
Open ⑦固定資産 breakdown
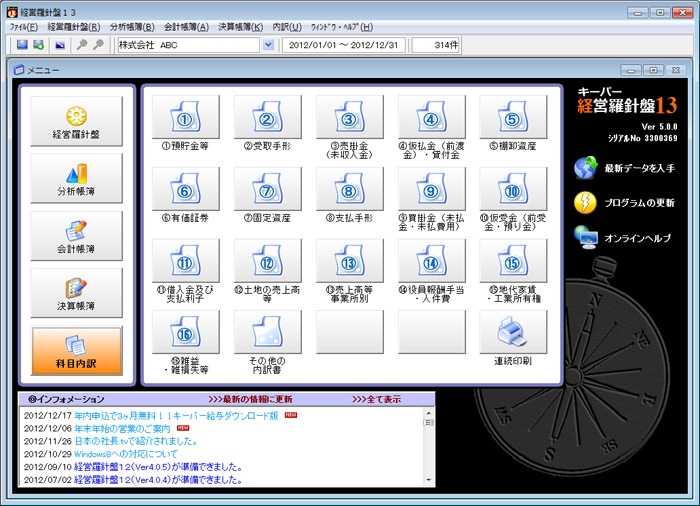click(x=267, y=189)
